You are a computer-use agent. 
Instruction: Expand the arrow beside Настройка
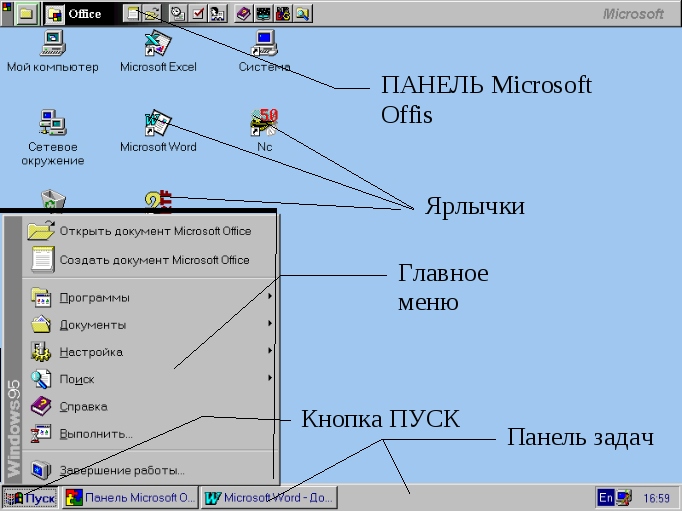click(x=270, y=351)
